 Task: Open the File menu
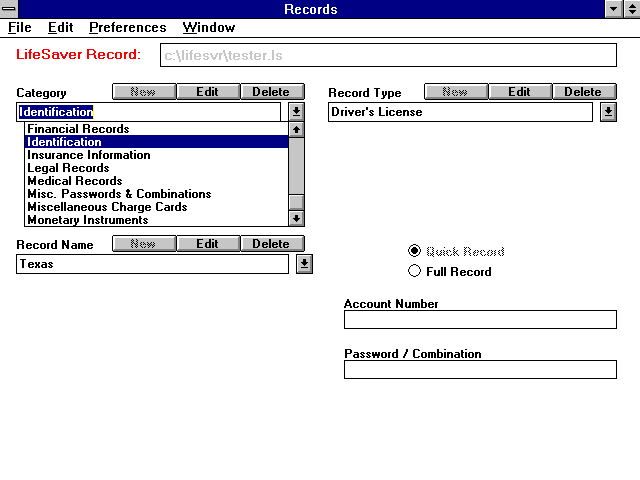coord(20,28)
